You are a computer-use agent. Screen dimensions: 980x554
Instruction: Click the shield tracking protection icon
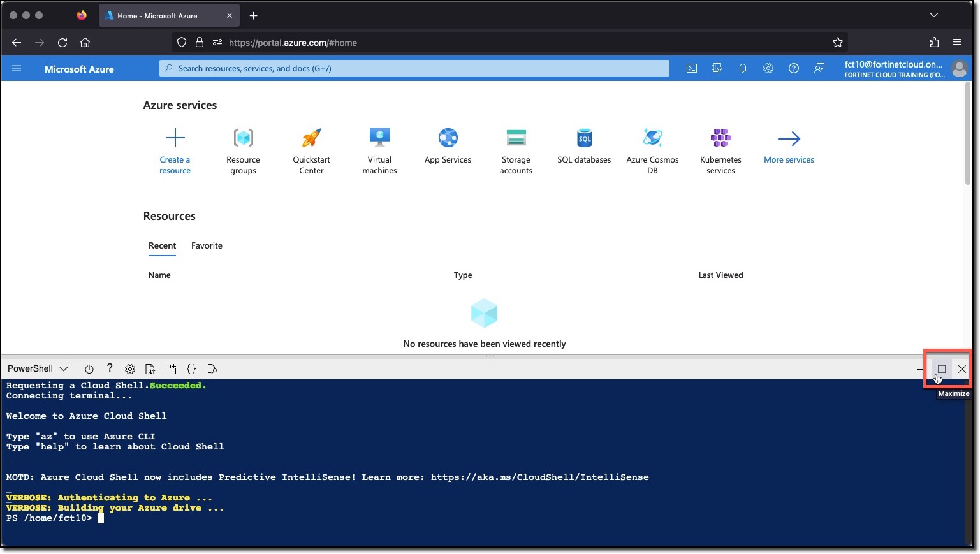tap(182, 43)
